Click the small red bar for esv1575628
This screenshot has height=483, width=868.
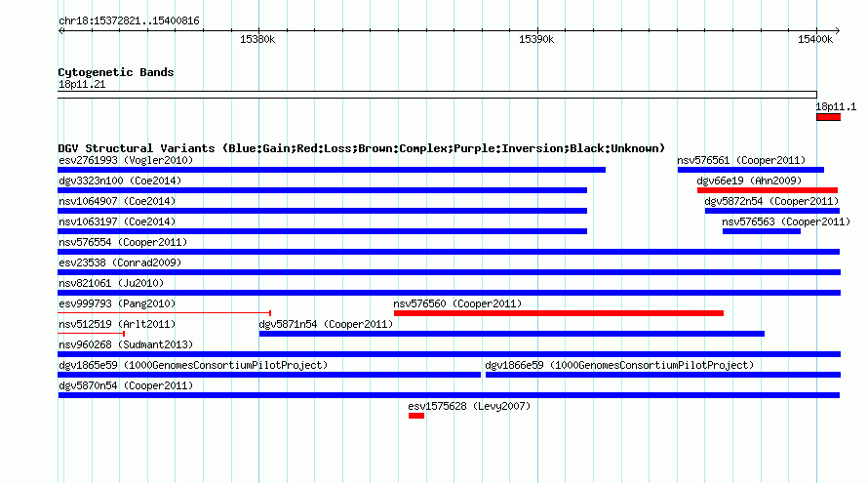coord(416,416)
